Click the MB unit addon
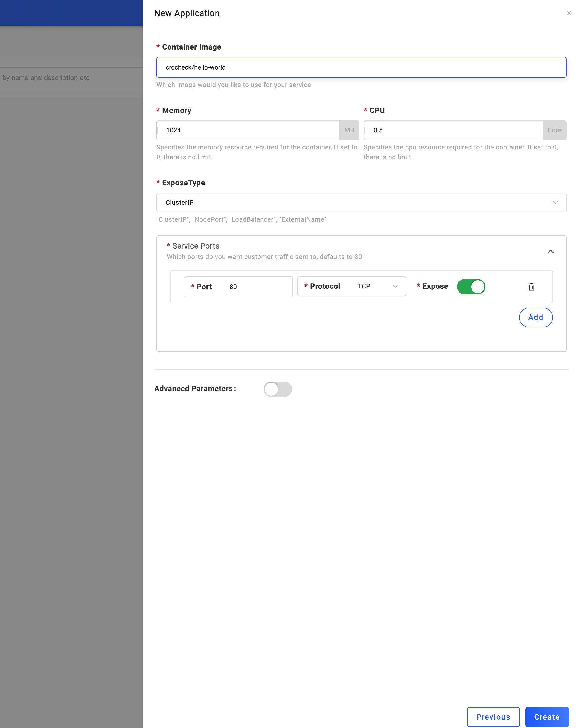The width and height of the screenshot is (576, 728). click(x=349, y=130)
